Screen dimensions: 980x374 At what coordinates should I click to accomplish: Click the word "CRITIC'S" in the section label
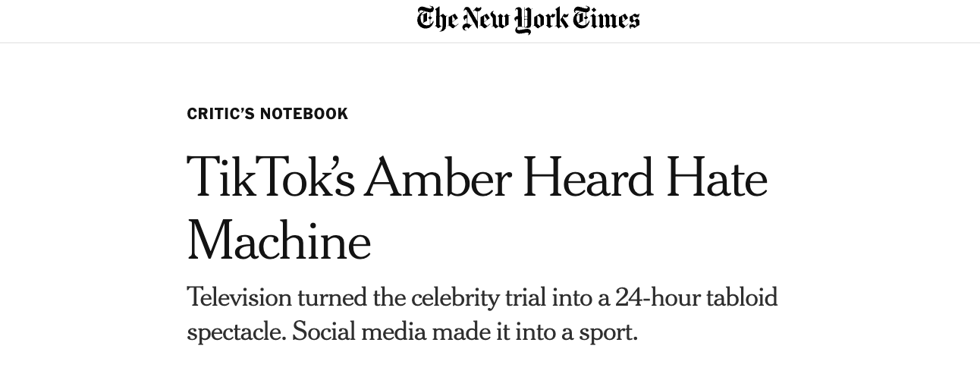pos(220,114)
